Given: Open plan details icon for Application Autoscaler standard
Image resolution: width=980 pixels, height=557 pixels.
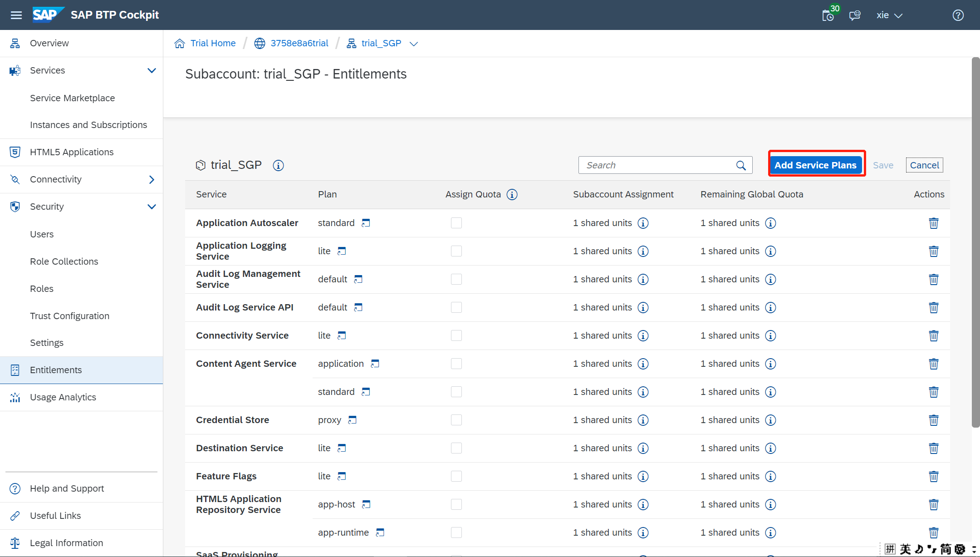Looking at the screenshot, I should tap(366, 223).
